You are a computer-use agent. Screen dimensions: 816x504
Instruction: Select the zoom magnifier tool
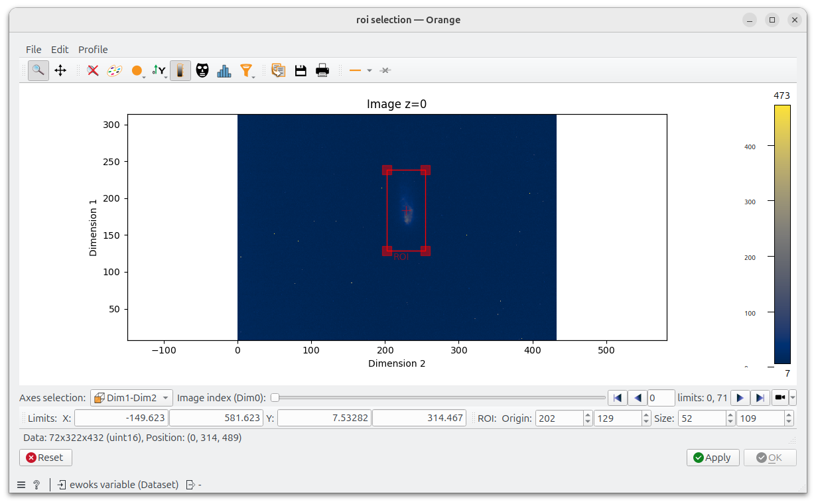[38, 70]
